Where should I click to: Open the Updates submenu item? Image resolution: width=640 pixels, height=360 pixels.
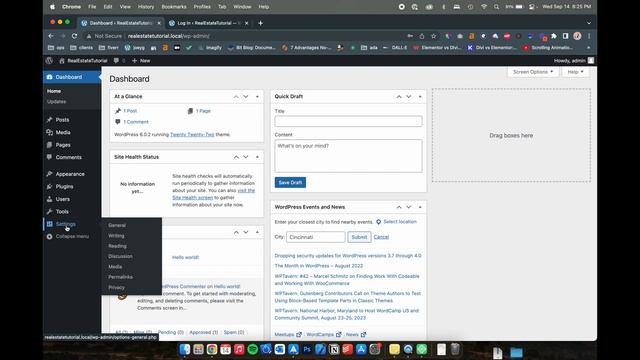click(56, 102)
